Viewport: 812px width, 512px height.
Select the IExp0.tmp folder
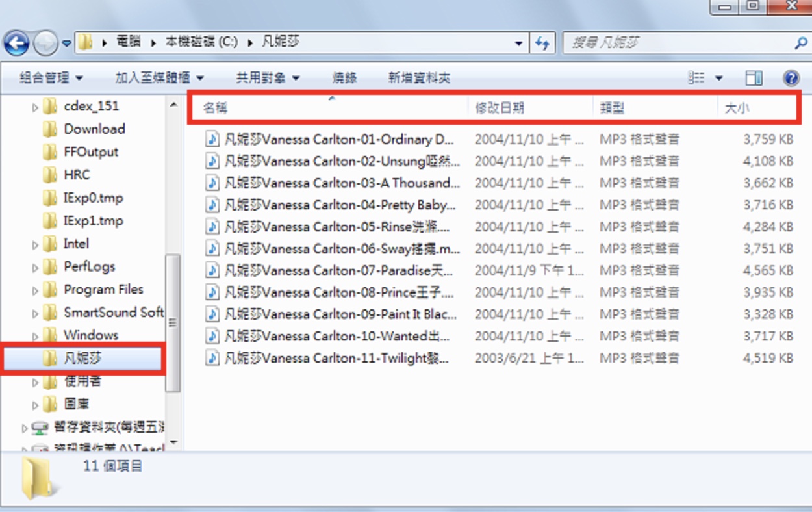(93, 198)
